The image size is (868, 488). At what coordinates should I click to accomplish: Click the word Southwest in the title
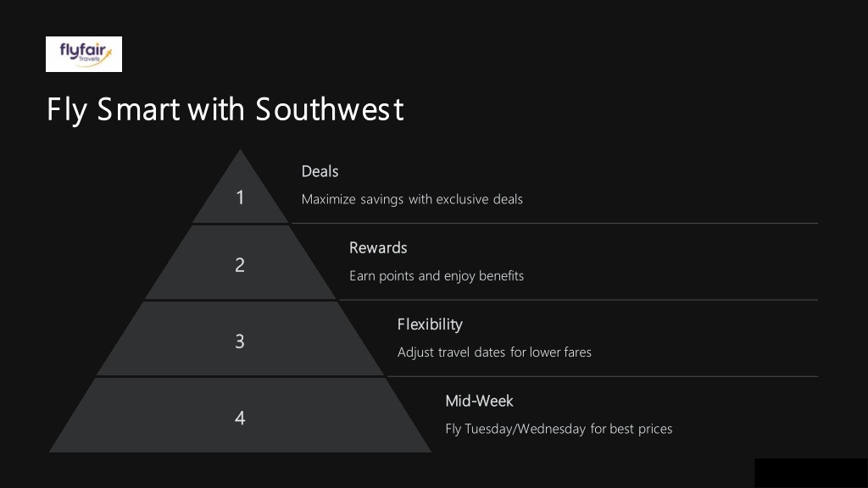[x=330, y=109]
